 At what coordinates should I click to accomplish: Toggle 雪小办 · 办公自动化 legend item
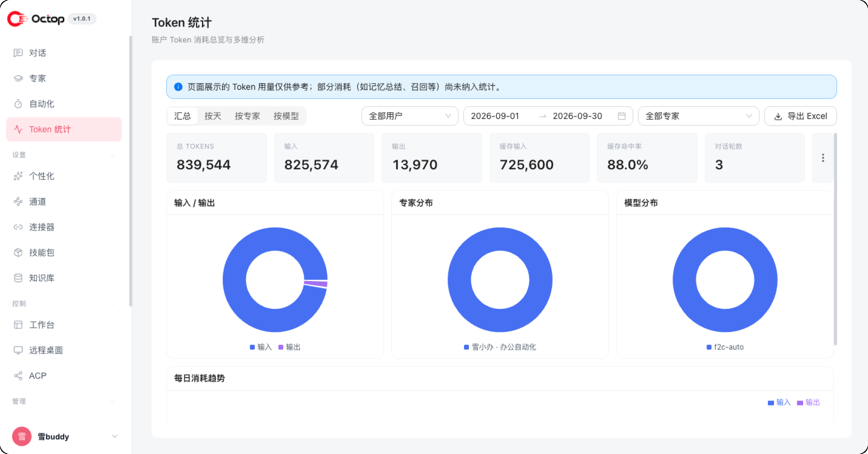point(500,347)
